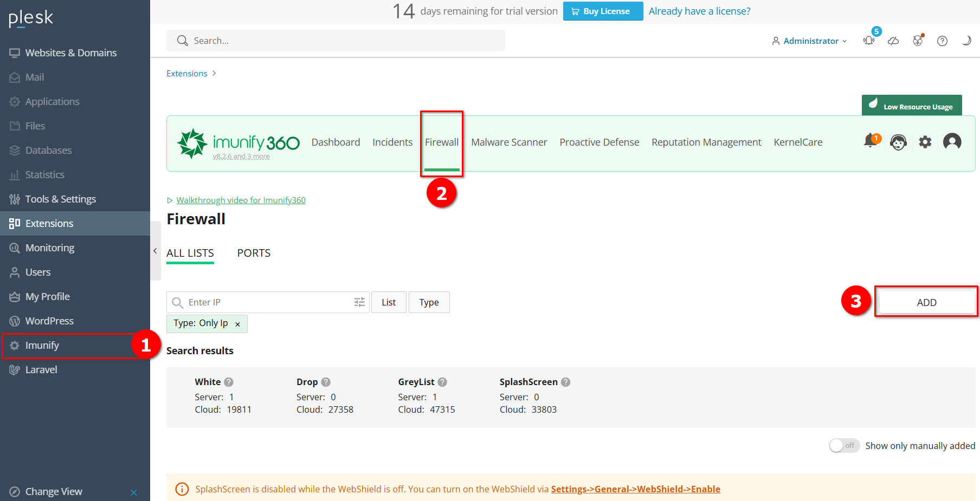Select ALL LISTS tab

coord(190,253)
